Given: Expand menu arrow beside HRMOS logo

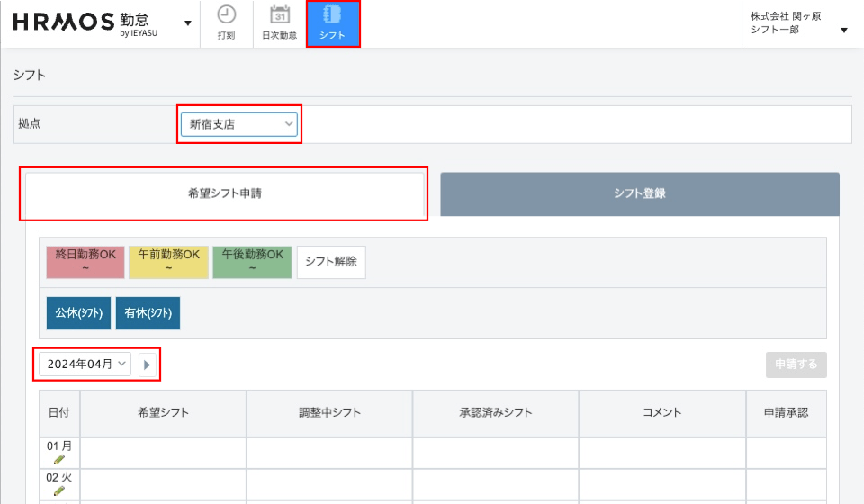Looking at the screenshot, I should (x=187, y=23).
